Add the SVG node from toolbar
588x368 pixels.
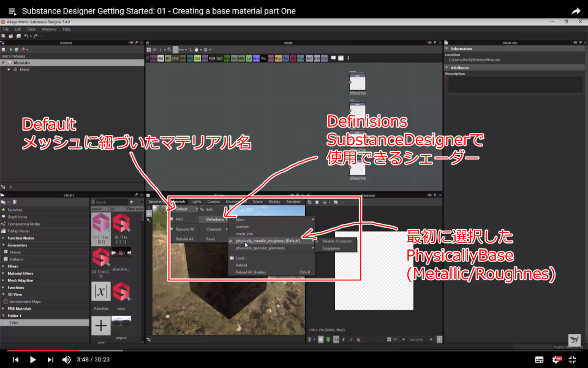(x=271, y=59)
